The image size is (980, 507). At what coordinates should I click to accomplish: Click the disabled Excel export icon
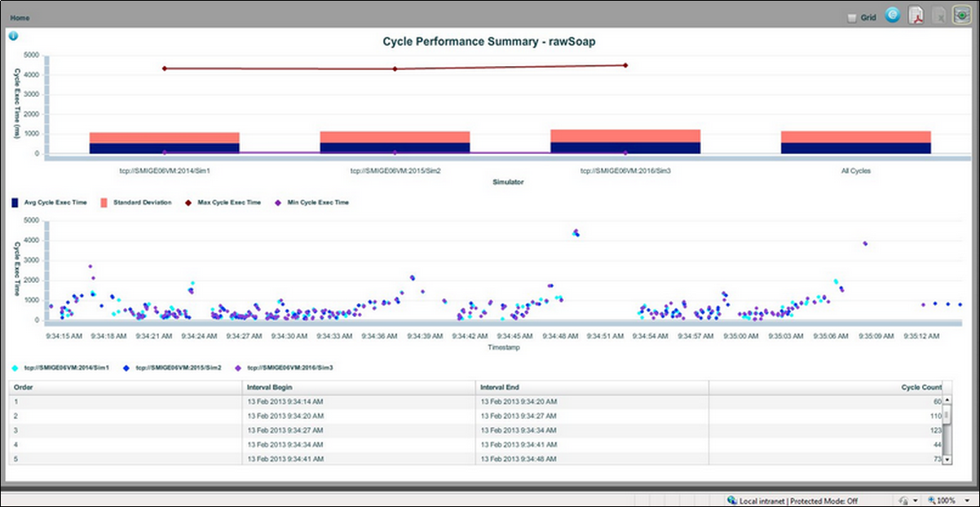click(938, 14)
